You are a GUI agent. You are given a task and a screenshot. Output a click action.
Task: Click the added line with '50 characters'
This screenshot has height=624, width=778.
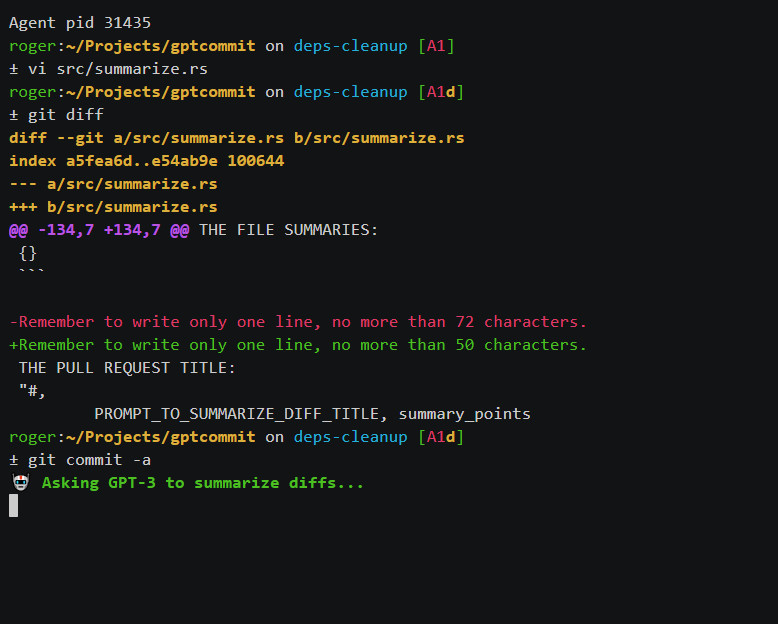click(x=298, y=345)
